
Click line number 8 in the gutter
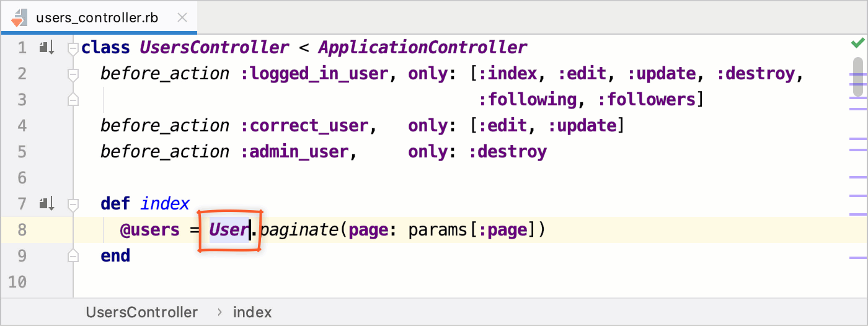pos(22,230)
